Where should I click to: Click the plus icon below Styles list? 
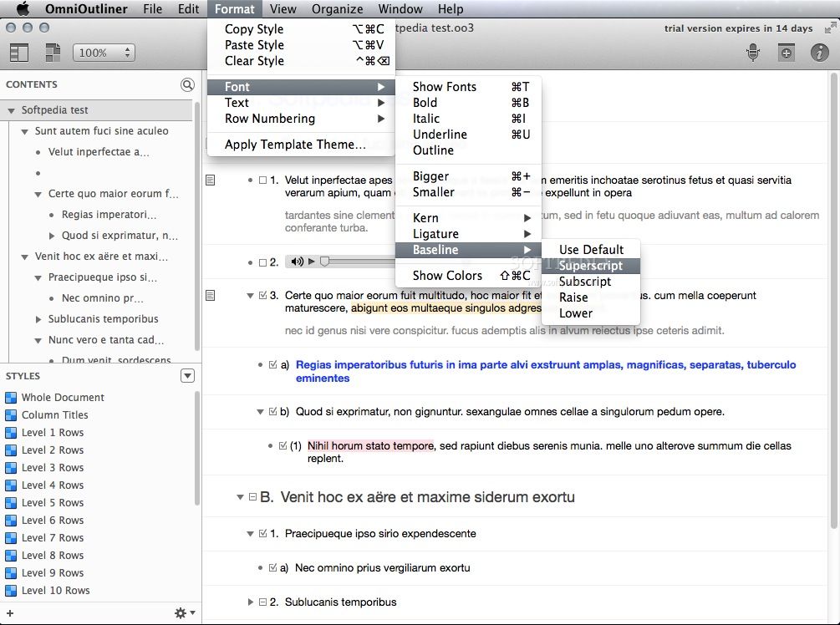pos(10,613)
